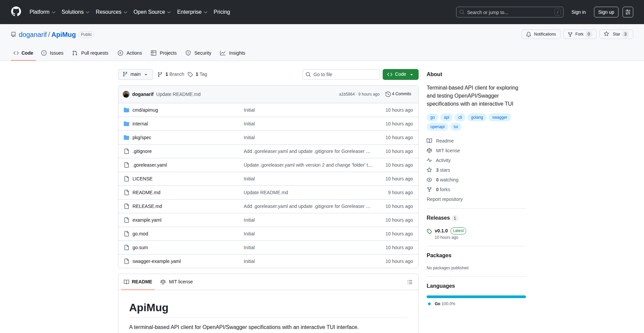Toggle Star for this repository
Screen dimensions: 644x333
coord(616,34)
